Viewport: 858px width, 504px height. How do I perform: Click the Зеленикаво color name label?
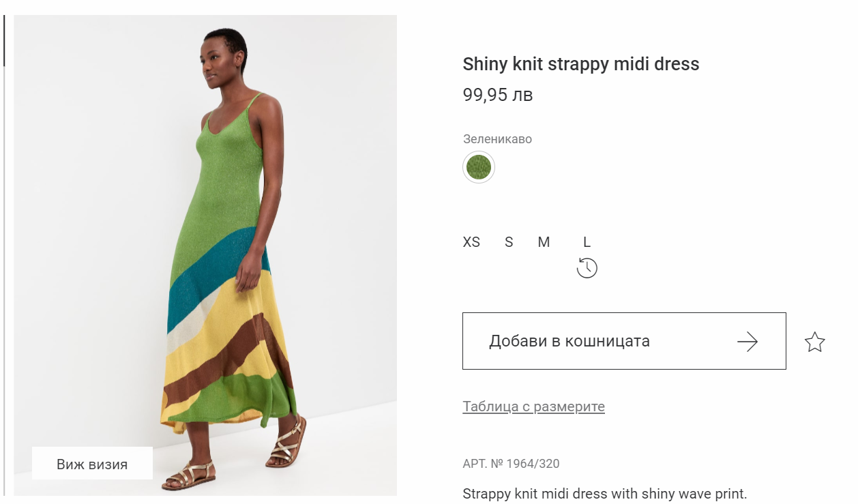(x=497, y=139)
